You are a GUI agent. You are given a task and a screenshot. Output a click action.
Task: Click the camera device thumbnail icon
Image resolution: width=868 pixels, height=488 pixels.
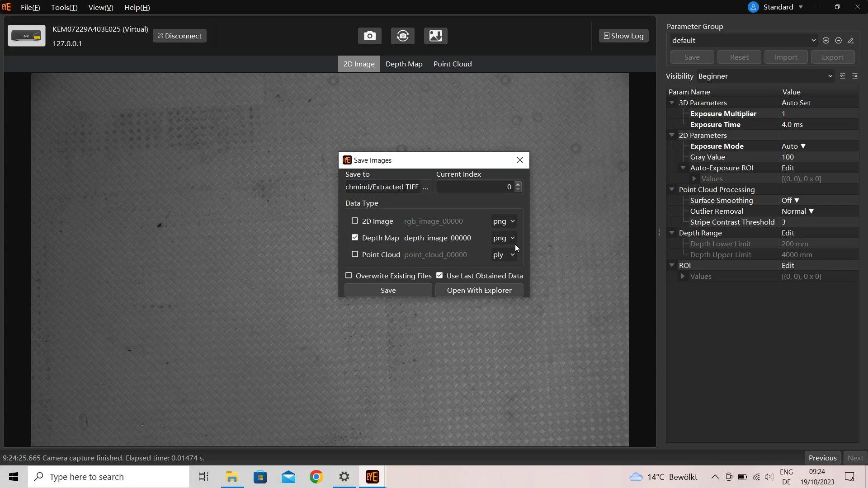pyautogui.click(x=27, y=36)
